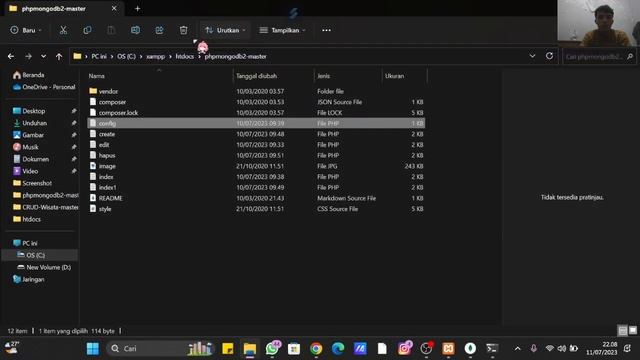The height and width of the screenshot is (360, 640).
Task: Click the microphone tray icon
Action: pos(533,348)
